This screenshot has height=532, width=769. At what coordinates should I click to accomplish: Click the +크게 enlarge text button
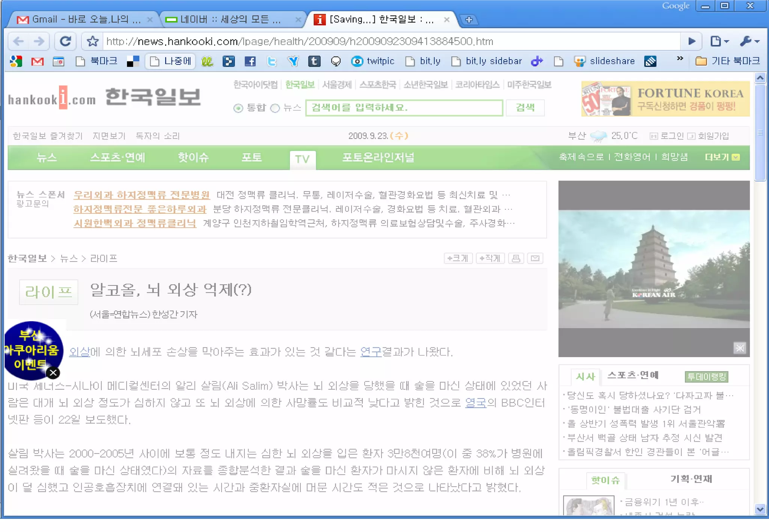click(x=458, y=258)
